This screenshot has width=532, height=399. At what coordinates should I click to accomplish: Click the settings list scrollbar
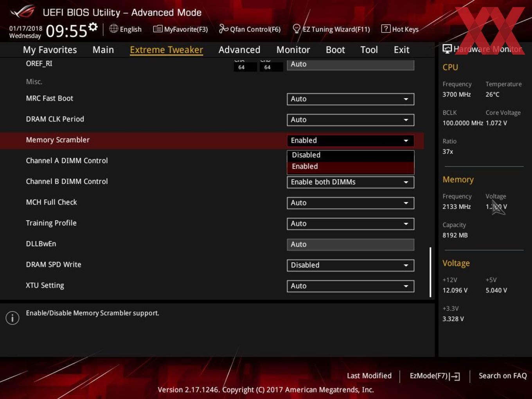[430, 272]
